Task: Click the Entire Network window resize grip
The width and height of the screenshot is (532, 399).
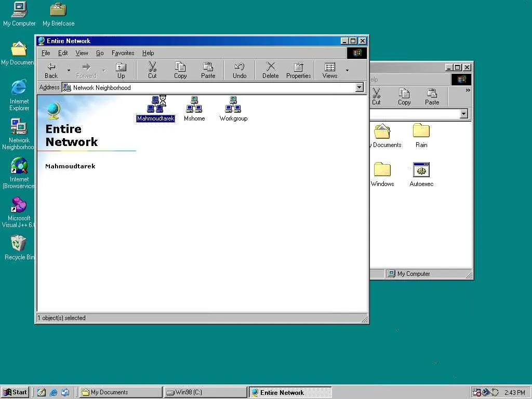Action: (x=365, y=318)
